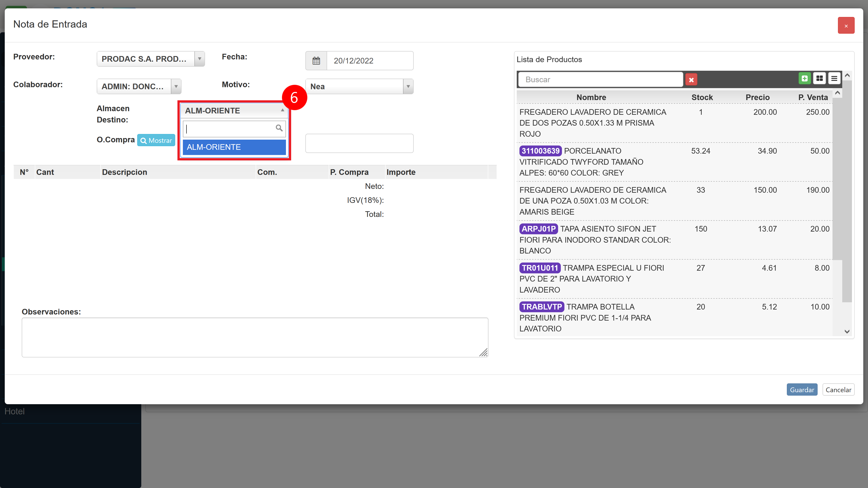The height and width of the screenshot is (488, 868).
Task: Click the ARPJ01P product code badge
Action: click(x=538, y=229)
